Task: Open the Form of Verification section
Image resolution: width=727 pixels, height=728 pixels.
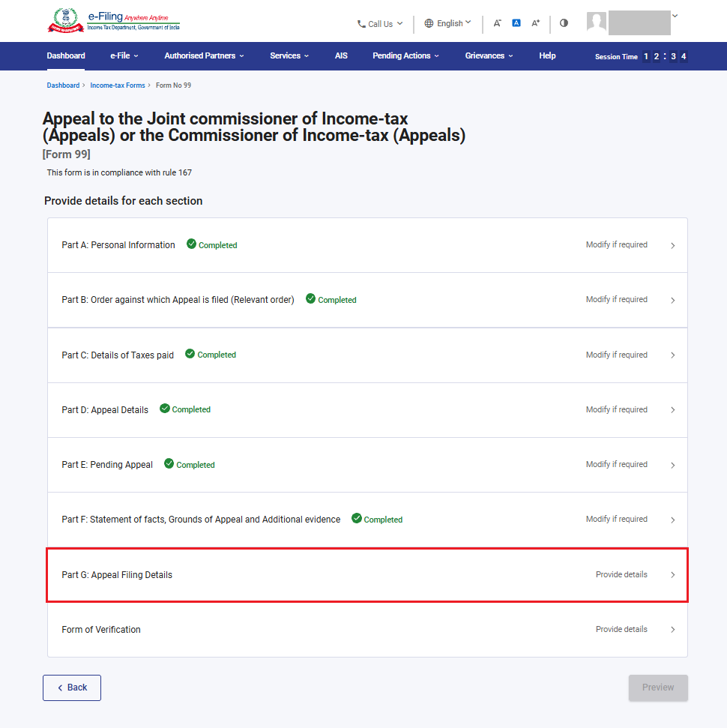Action: [x=367, y=630]
